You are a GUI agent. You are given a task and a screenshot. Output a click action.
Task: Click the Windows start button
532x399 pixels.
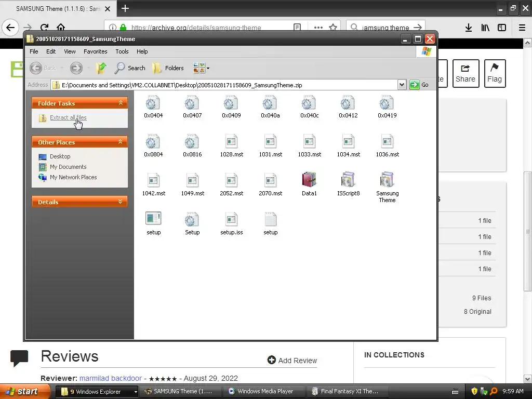pos(25,392)
